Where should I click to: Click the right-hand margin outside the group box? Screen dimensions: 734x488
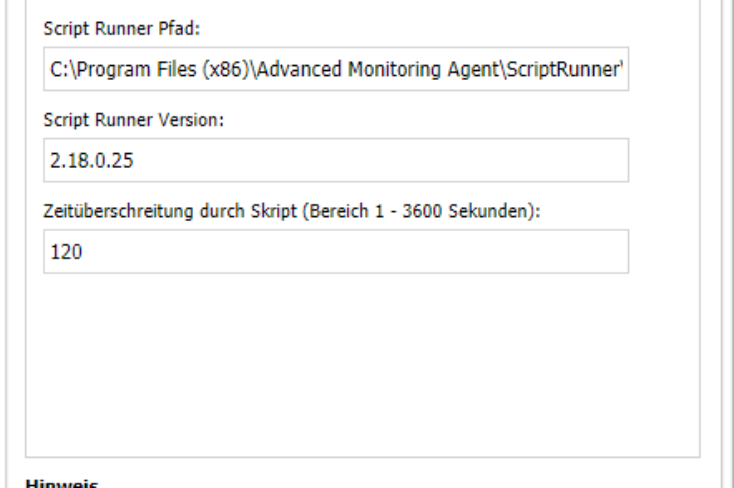pos(711,234)
